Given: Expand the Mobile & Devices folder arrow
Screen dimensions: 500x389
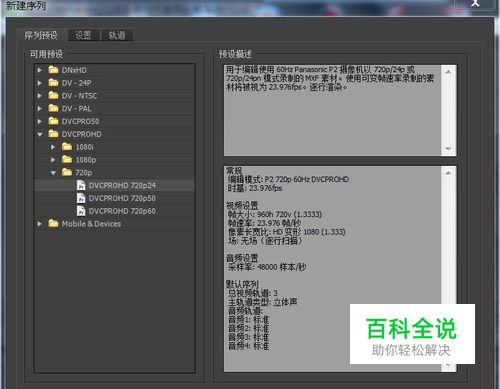Looking at the screenshot, I should coord(40,224).
